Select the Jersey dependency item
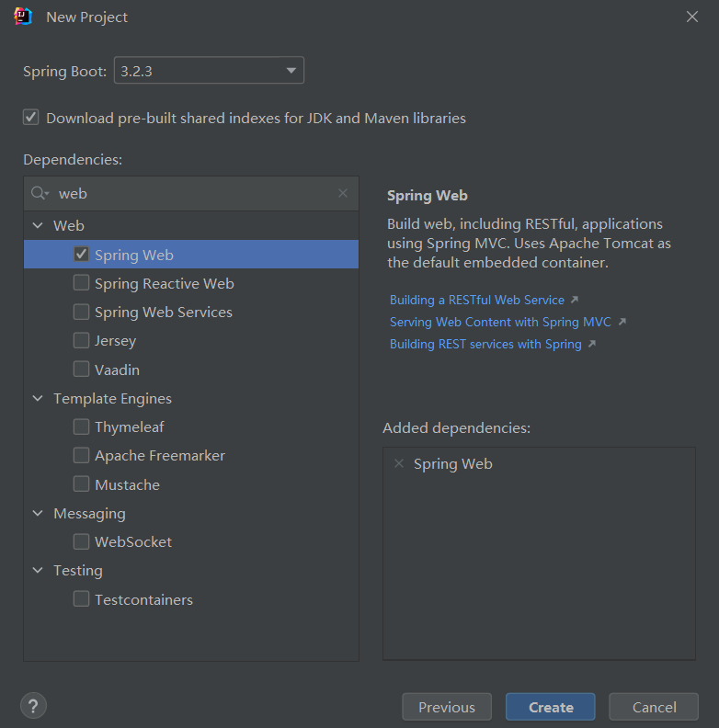The width and height of the screenshot is (719, 728). [115, 341]
